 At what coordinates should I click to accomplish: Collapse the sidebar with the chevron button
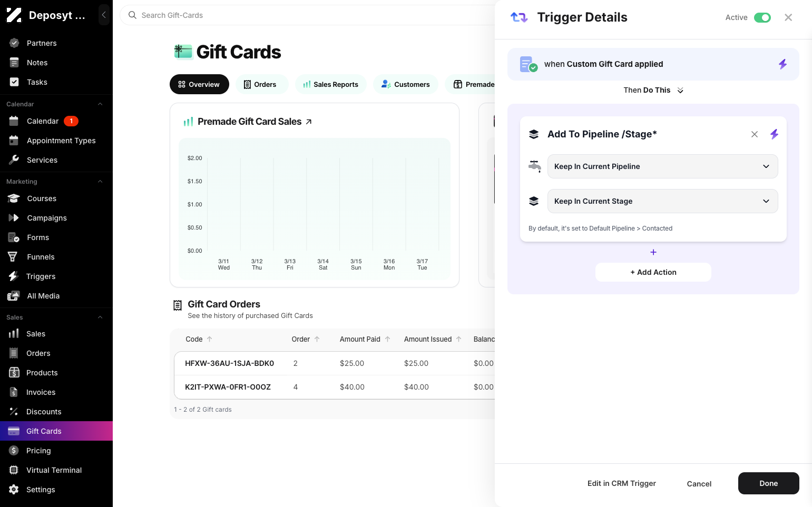[x=104, y=15]
